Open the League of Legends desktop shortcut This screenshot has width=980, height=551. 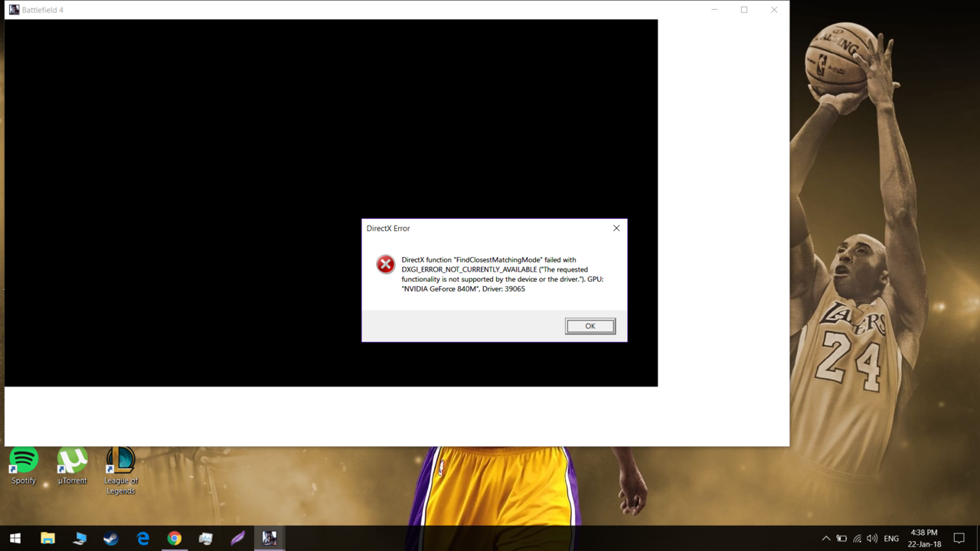tap(120, 471)
